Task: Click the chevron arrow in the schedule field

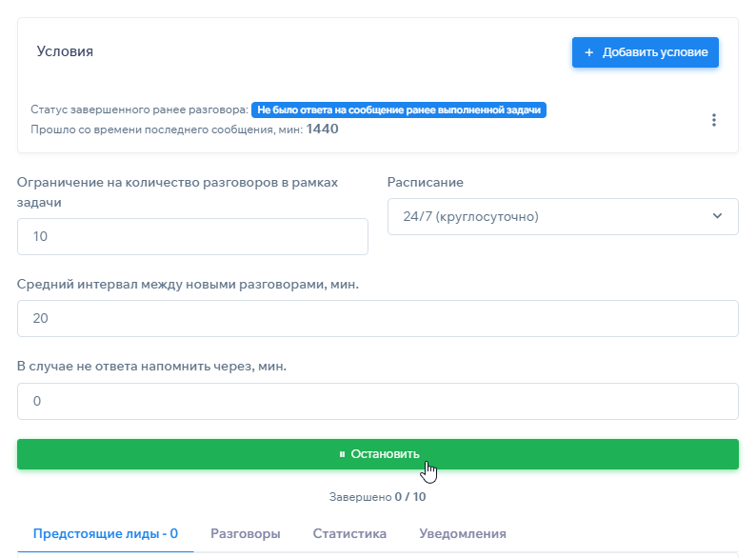Action: (x=717, y=216)
